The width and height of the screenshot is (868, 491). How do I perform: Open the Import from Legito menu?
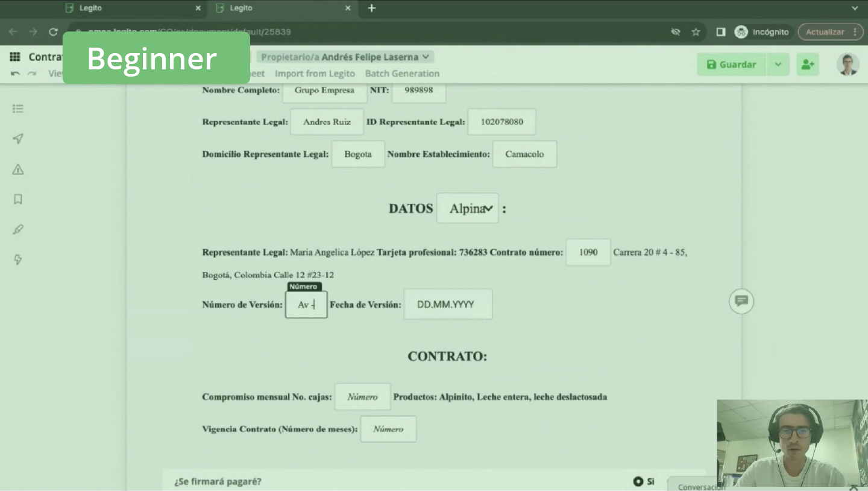point(315,74)
